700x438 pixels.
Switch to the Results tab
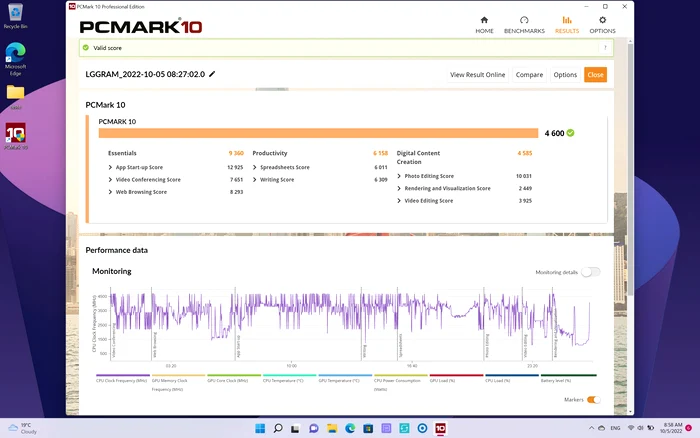[x=567, y=25]
